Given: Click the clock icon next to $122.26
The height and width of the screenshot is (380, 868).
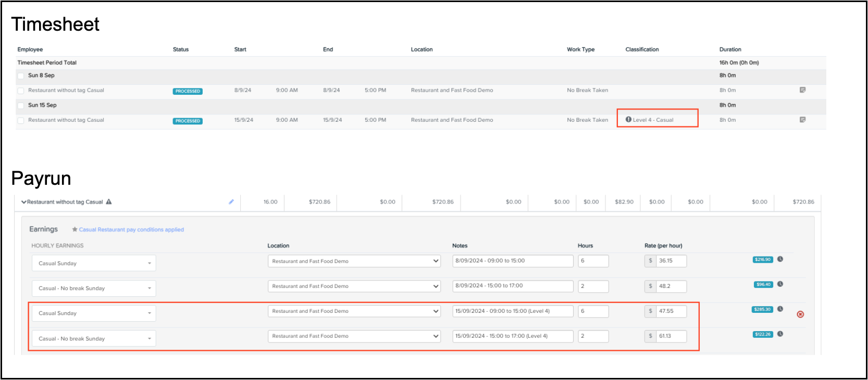Looking at the screenshot, I should tap(780, 334).
